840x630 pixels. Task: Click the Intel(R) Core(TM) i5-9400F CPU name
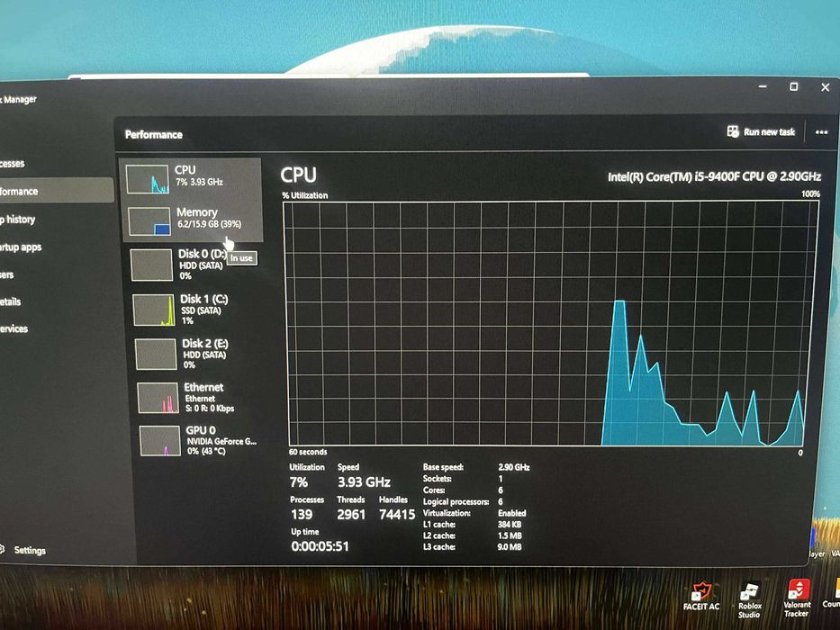(714, 176)
